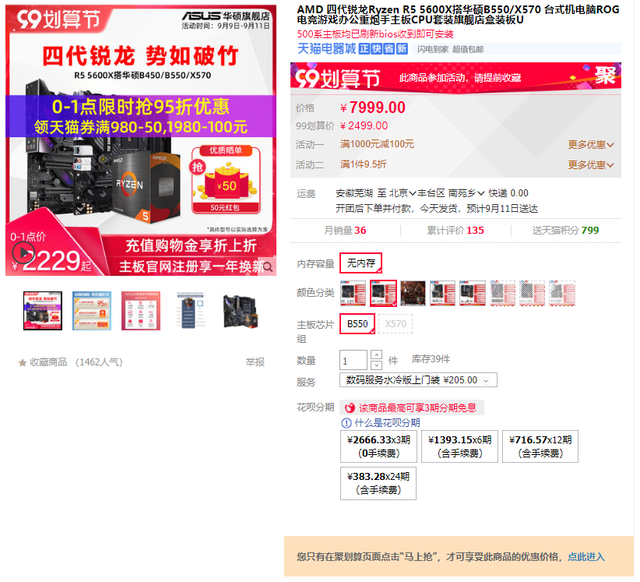
Task: Open 北京 city delivery dropdown
Action: (x=402, y=193)
